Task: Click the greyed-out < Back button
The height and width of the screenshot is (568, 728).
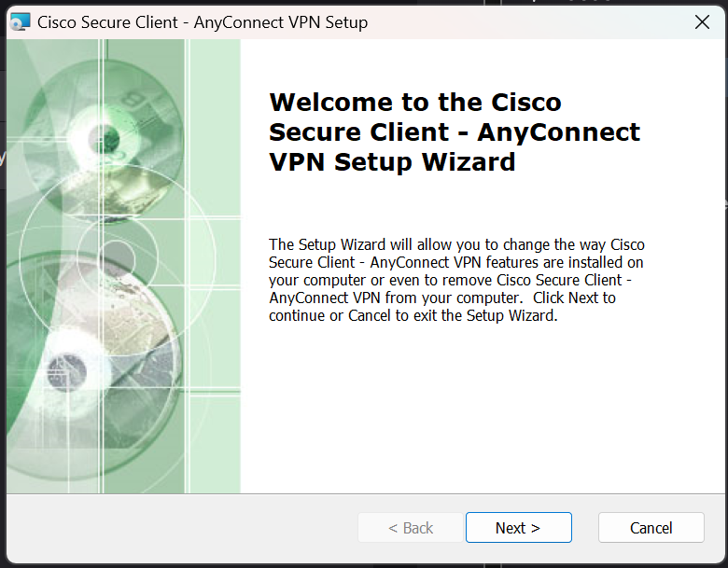Action: (x=411, y=528)
